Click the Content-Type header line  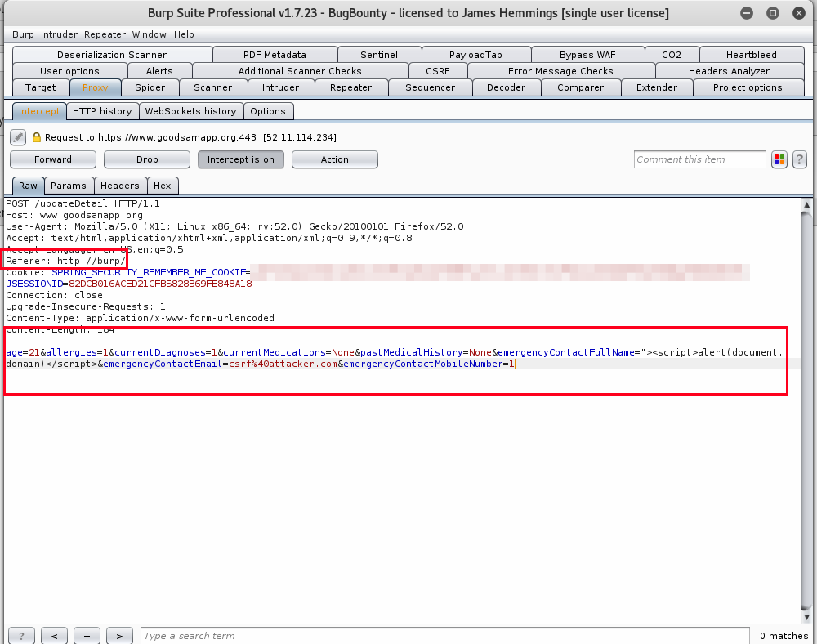coord(141,319)
